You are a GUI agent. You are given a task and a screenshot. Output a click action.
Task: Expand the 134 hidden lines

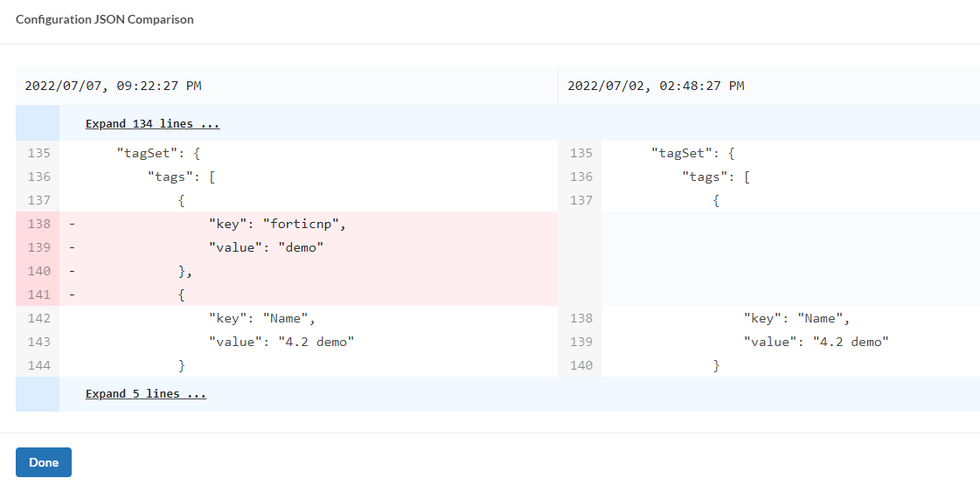click(x=152, y=124)
